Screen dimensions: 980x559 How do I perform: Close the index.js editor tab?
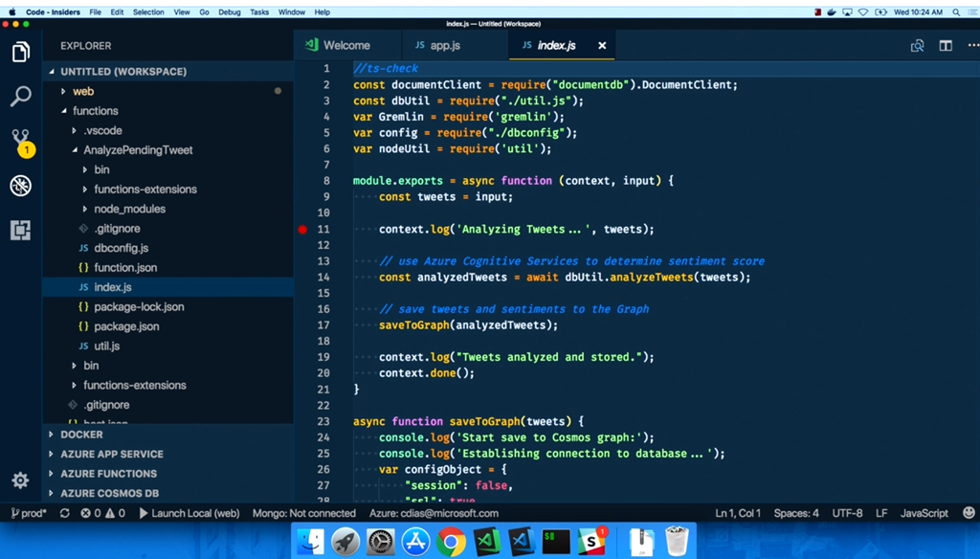pos(602,46)
